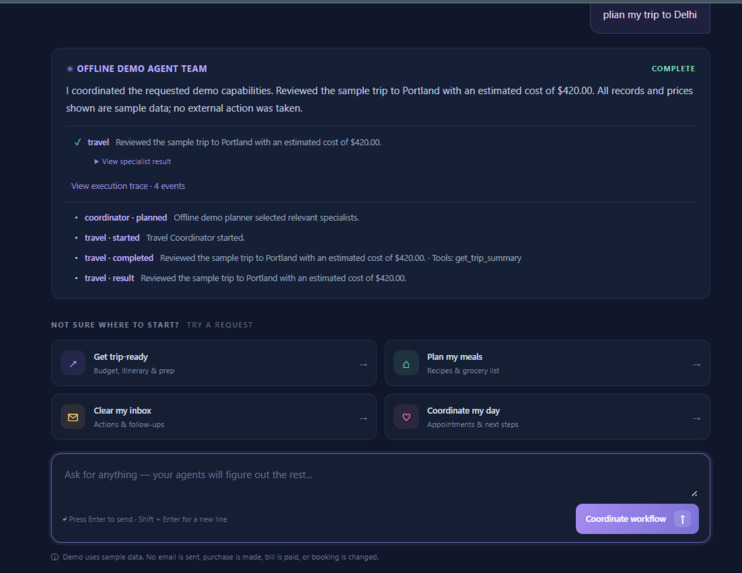Open the Plan my meals suggestion card
The height and width of the screenshot is (573, 742).
[x=547, y=363]
